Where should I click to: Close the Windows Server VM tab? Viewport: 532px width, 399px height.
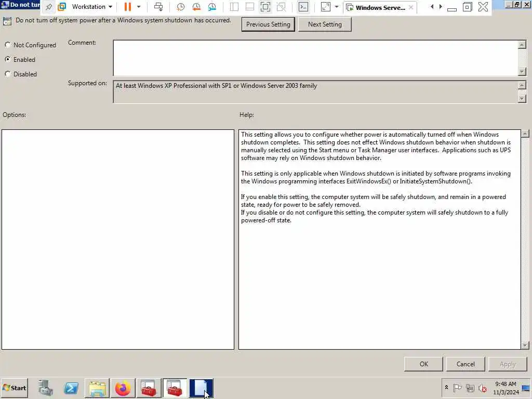coord(411,7)
